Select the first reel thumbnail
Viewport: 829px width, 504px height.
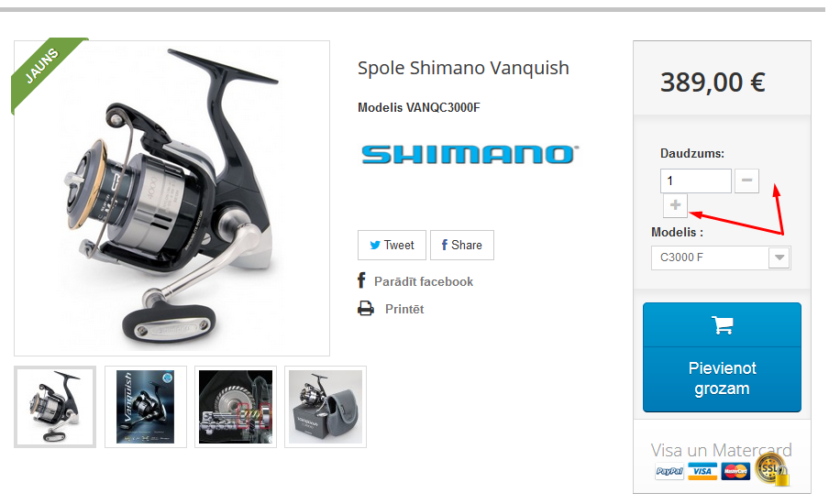(55, 407)
